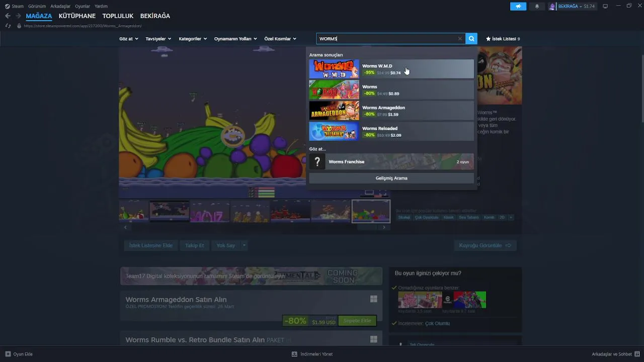The width and height of the screenshot is (644, 362).
Task: Click the Team17 Digital collection banner
Action: pos(251,276)
